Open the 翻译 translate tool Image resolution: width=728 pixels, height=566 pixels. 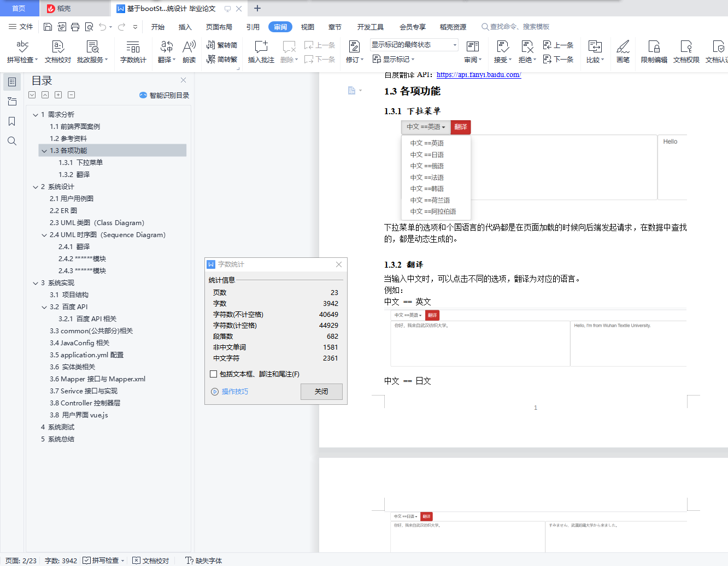point(167,51)
